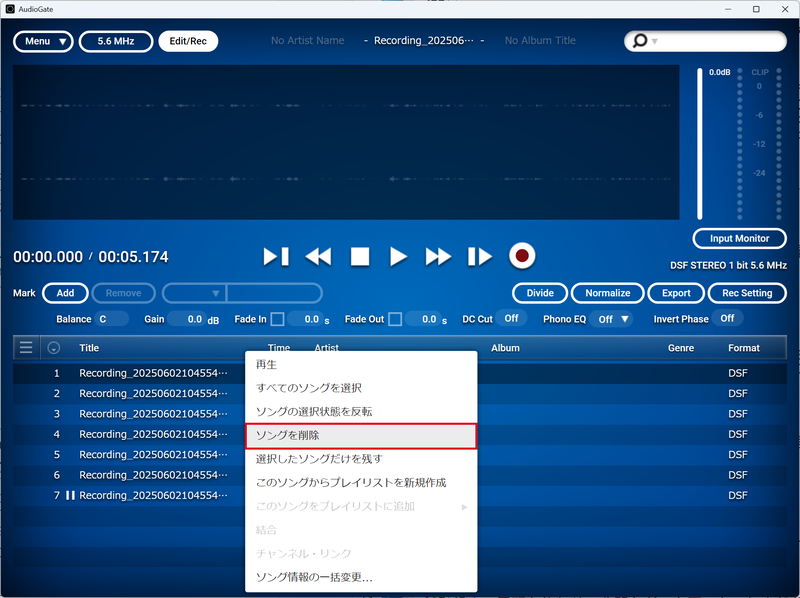The height and width of the screenshot is (598, 800).
Task: Click the Fast Forward button
Action: pyautogui.click(x=438, y=256)
